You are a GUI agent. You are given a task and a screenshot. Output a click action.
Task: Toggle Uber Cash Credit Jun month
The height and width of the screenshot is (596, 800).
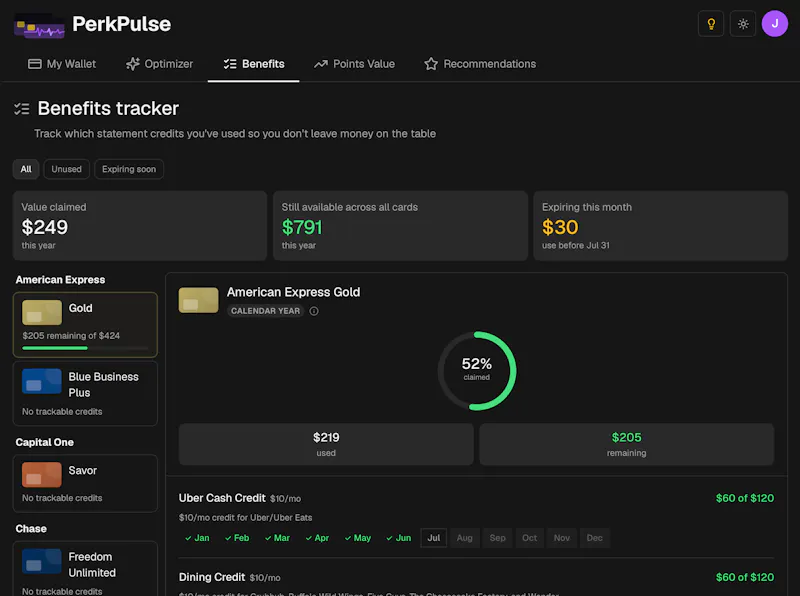(x=398, y=538)
